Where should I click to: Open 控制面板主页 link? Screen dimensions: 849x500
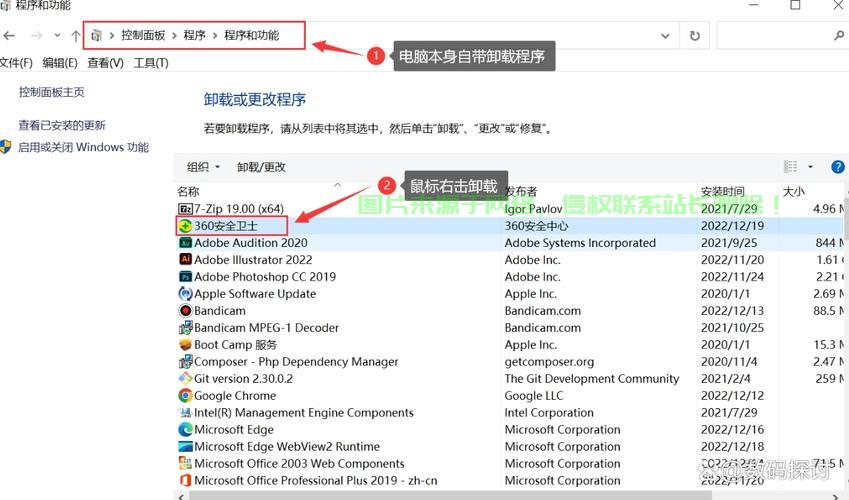(51, 92)
